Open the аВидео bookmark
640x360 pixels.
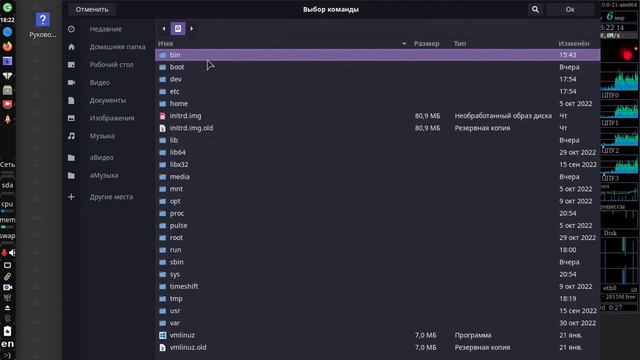coord(102,158)
